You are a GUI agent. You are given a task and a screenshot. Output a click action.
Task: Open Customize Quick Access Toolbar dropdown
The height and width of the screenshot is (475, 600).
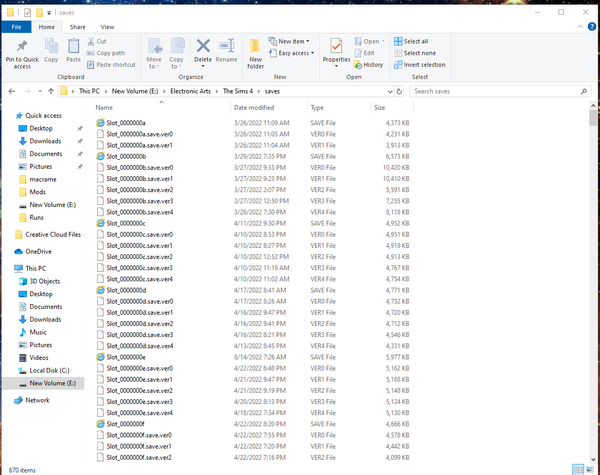(x=49, y=13)
